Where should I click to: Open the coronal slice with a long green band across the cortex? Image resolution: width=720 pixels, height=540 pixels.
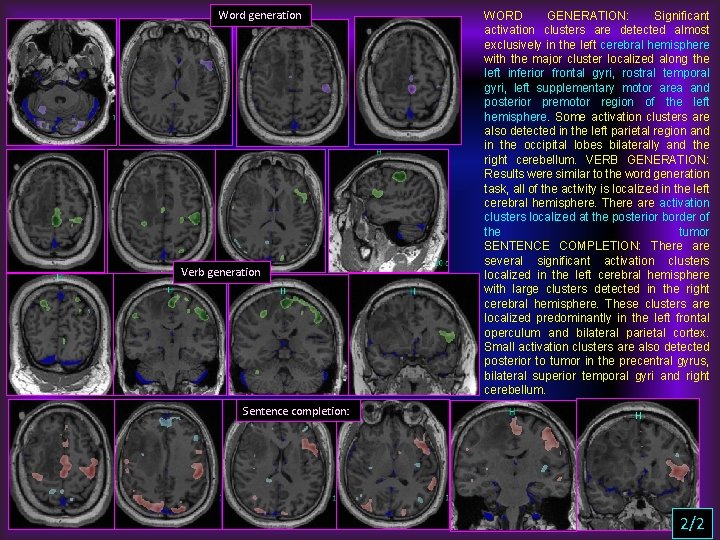(287, 334)
